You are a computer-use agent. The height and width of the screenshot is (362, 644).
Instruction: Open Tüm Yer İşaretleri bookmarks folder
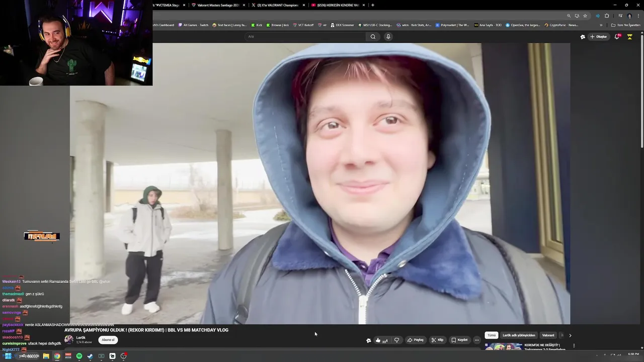(x=625, y=25)
